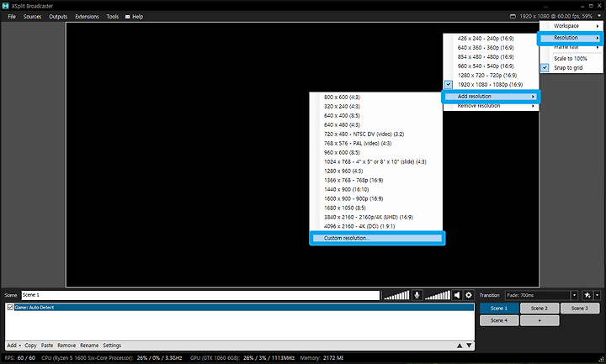606x364 pixels.
Task: Open the Add sources dropdown
Action: (14, 346)
